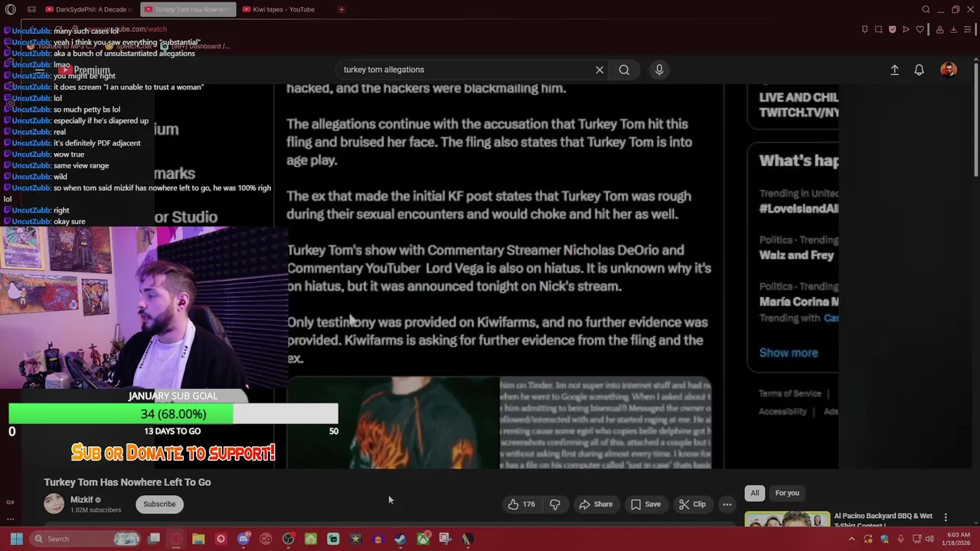Open the browser downloads icon

point(953,29)
